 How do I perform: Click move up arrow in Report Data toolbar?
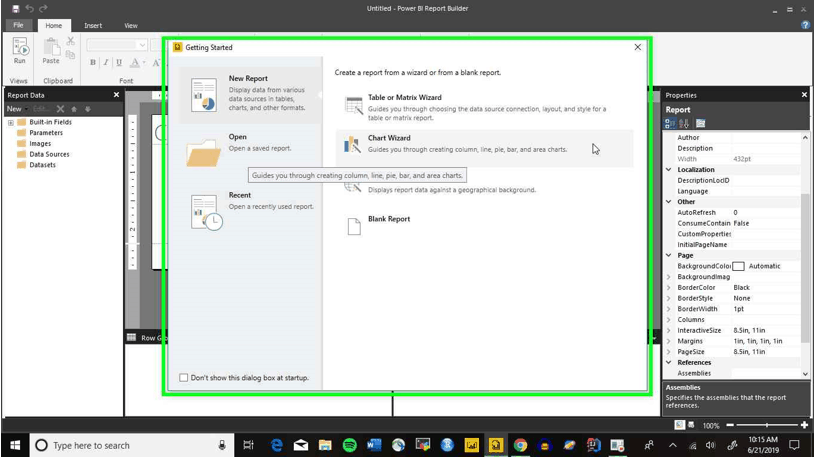point(74,109)
